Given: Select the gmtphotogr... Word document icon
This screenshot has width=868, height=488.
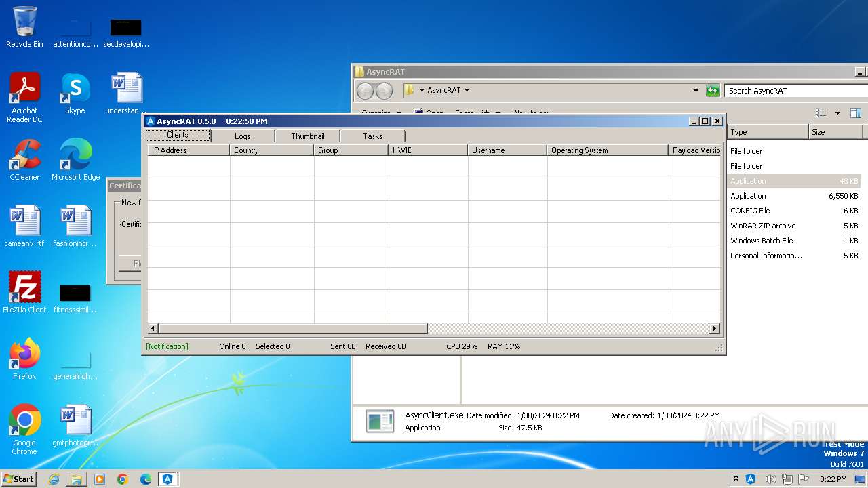Looking at the screenshot, I should click(75, 426).
